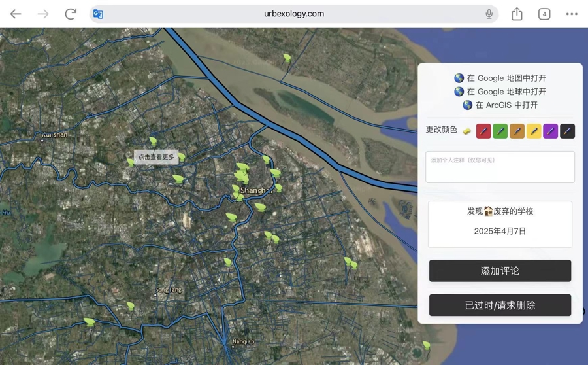
Task: Click the personal note text field
Action: pyautogui.click(x=500, y=167)
